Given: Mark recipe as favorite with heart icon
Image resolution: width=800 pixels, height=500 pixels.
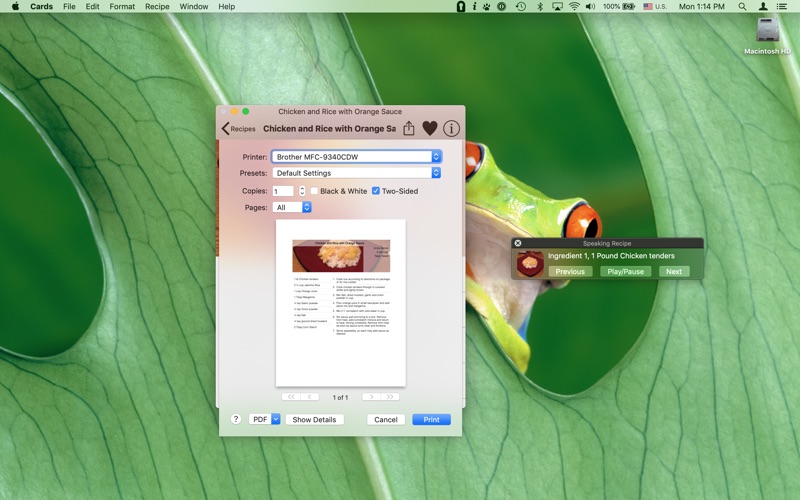Looking at the screenshot, I should (430, 129).
